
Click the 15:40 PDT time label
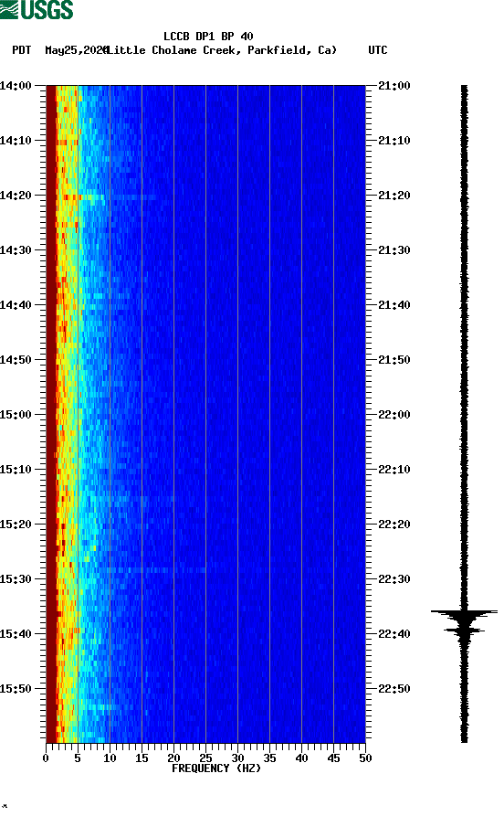(16, 634)
